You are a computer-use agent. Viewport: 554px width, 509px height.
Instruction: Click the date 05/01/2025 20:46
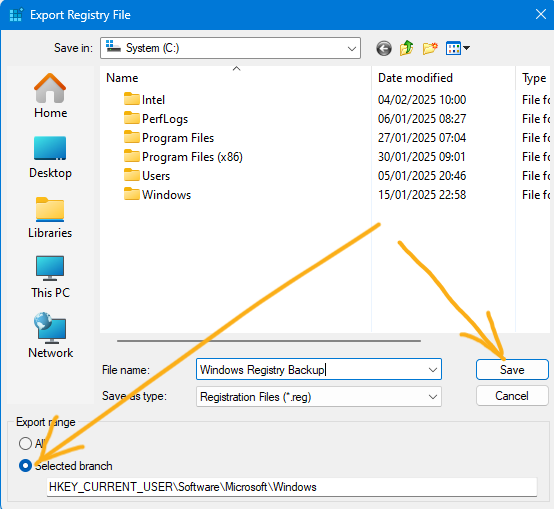pyautogui.click(x=422, y=176)
